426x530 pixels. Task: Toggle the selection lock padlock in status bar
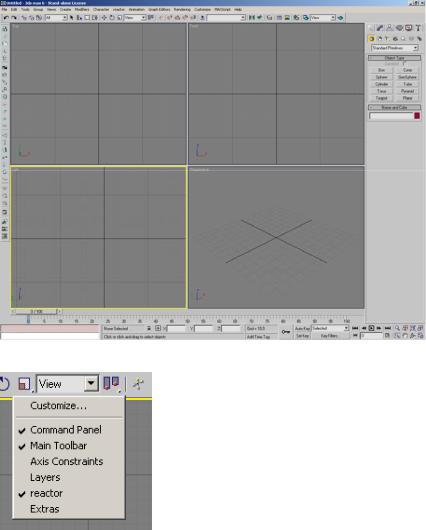click(149, 328)
